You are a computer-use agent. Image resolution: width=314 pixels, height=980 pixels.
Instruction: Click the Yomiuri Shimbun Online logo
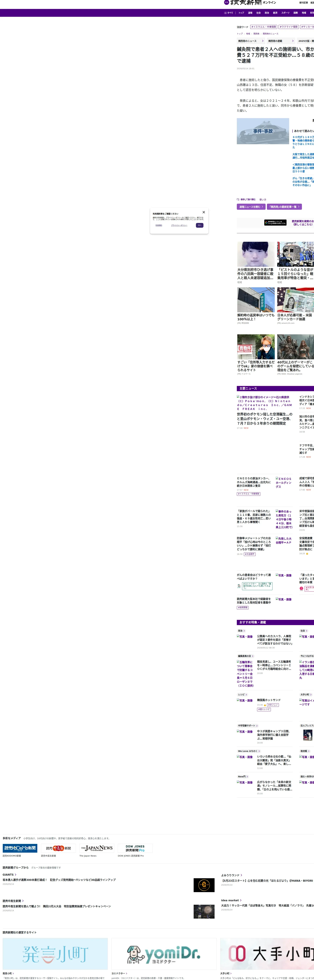click(250, 3)
